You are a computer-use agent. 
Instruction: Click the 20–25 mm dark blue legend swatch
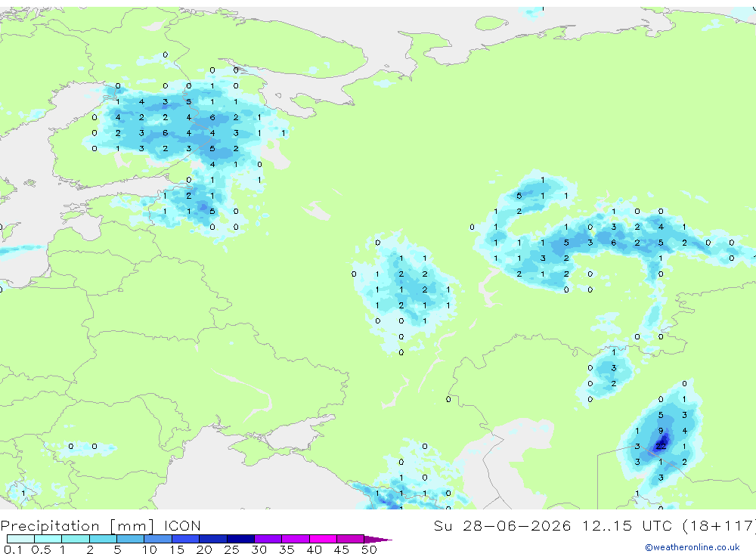213,539
